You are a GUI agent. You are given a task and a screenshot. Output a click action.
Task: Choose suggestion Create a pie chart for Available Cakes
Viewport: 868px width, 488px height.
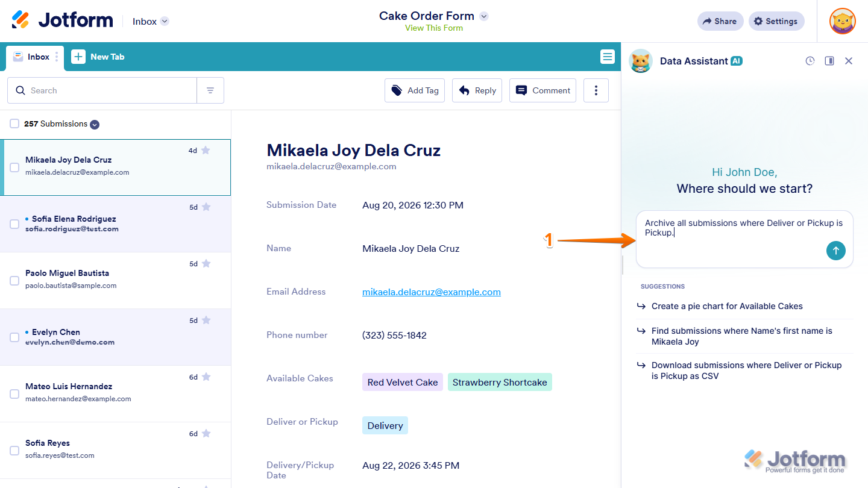tap(744, 306)
